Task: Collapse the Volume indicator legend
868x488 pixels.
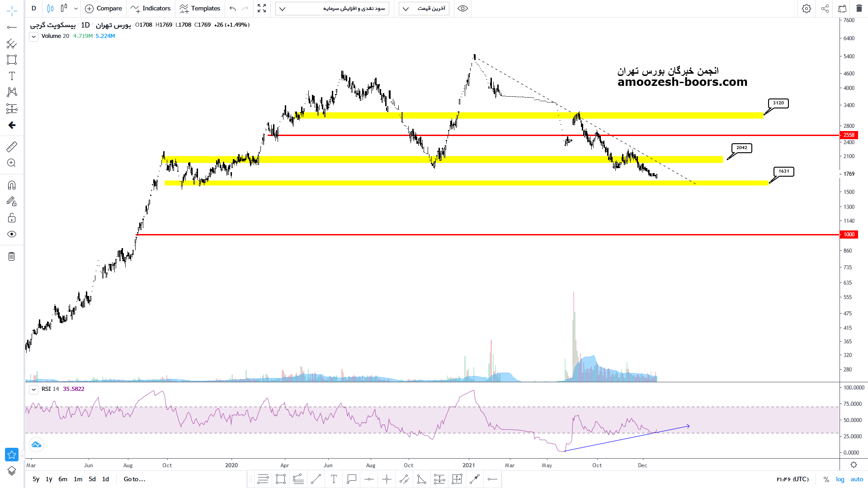Action: point(33,37)
